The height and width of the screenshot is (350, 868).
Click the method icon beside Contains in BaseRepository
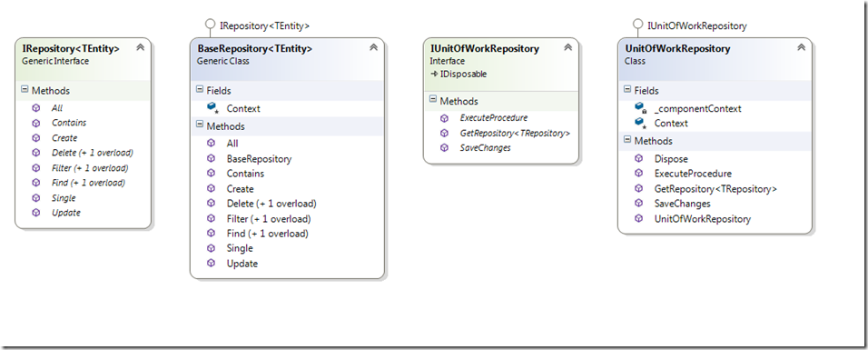coord(211,174)
